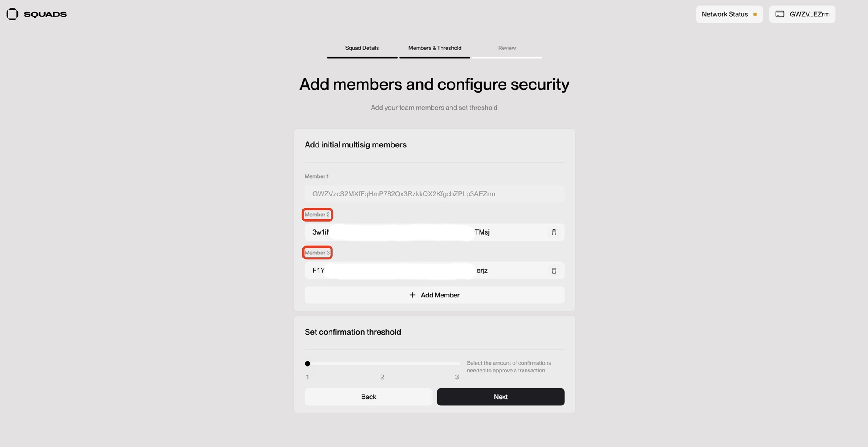
Task: Focus the Member 2 address field
Action: point(425,232)
